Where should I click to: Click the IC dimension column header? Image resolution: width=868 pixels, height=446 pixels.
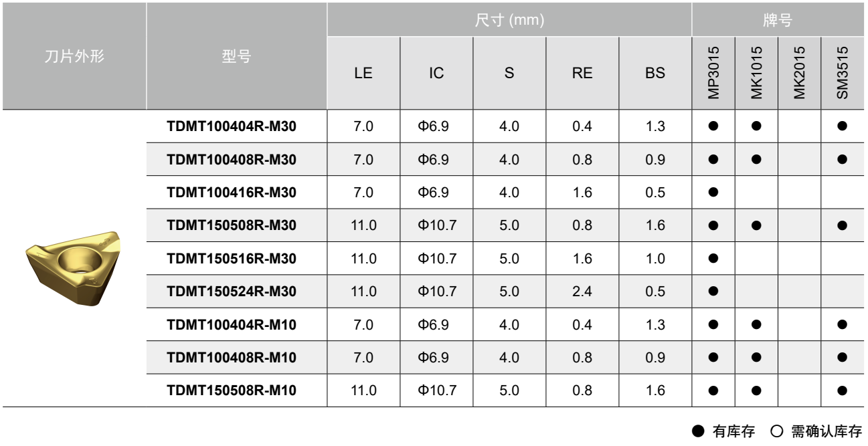436,75
